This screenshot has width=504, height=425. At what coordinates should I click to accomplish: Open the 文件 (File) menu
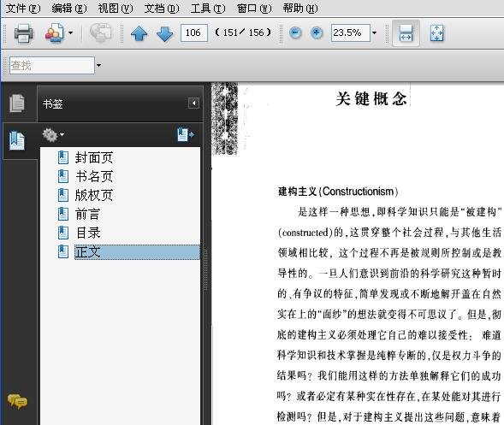pyautogui.click(x=23, y=8)
